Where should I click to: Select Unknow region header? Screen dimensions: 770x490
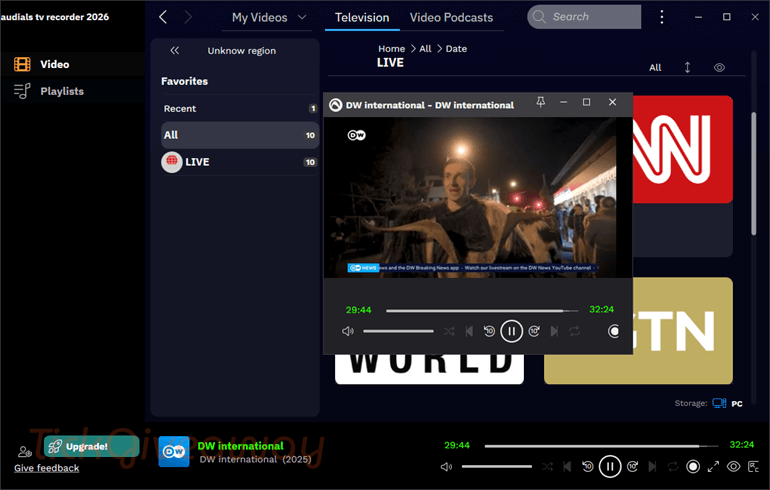(242, 51)
